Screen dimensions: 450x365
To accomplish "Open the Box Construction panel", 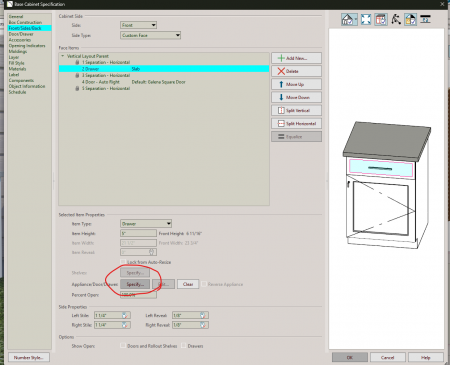I will [x=25, y=22].
